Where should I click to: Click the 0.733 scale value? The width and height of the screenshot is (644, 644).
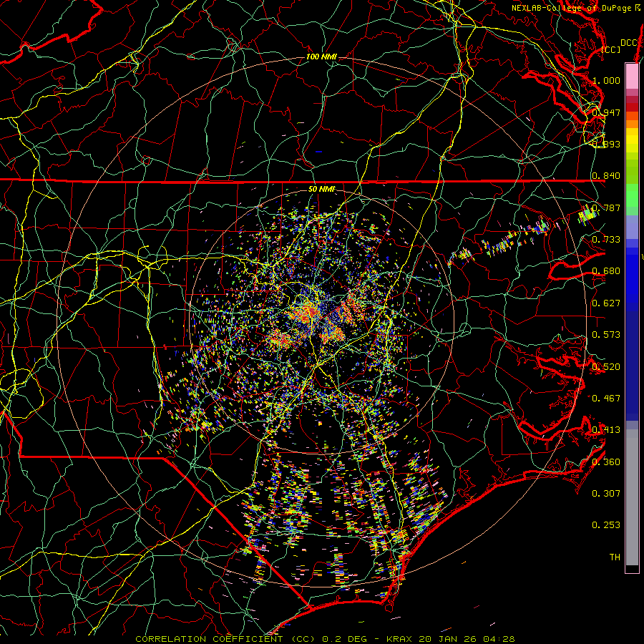point(606,240)
